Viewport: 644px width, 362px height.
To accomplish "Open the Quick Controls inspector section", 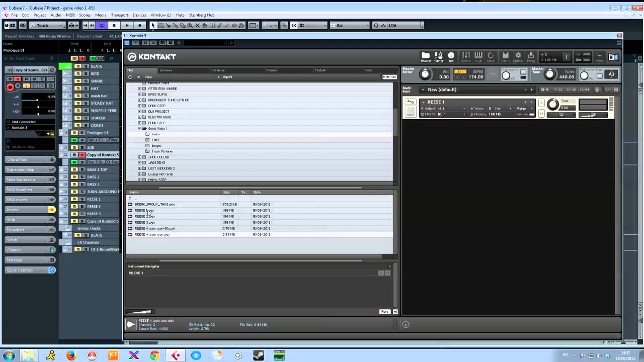I will [30, 270].
